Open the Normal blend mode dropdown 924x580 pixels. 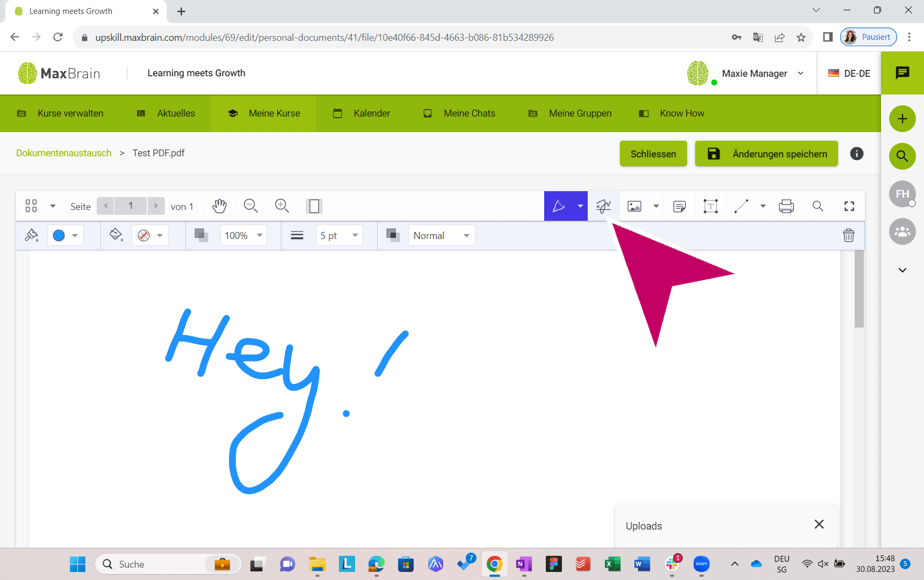click(442, 235)
